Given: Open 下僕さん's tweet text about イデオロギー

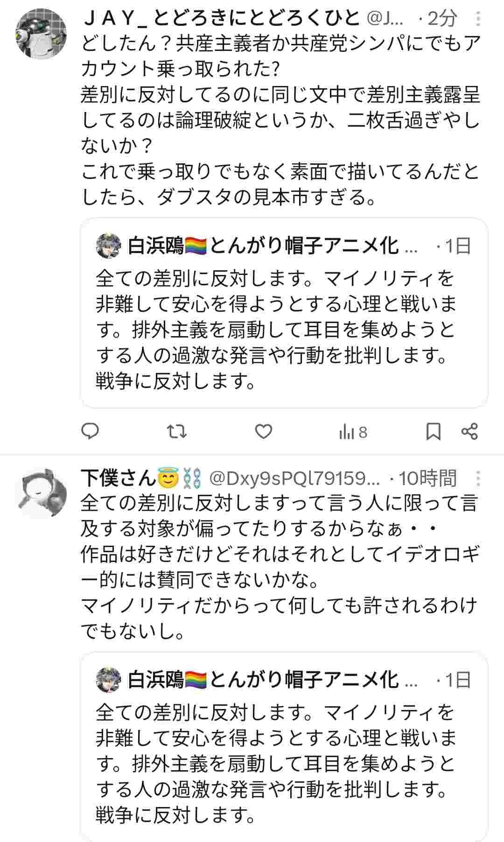Looking at the screenshot, I should [x=279, y=567].
